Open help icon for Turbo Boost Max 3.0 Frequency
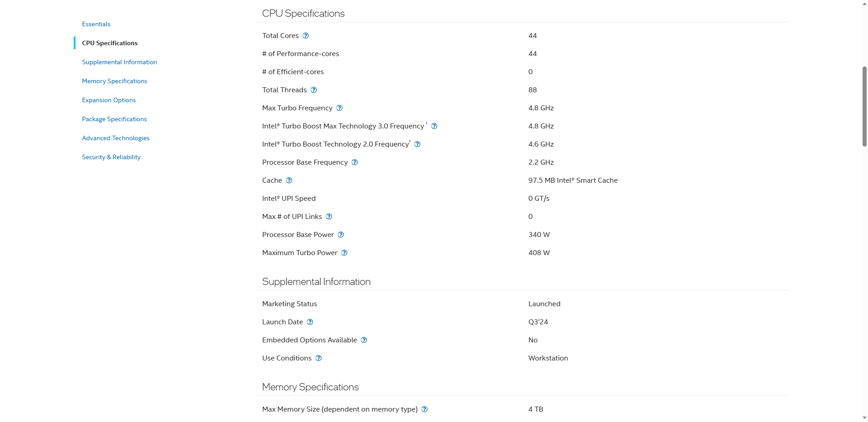The image size is (868, 422). [x=434, y=126]
